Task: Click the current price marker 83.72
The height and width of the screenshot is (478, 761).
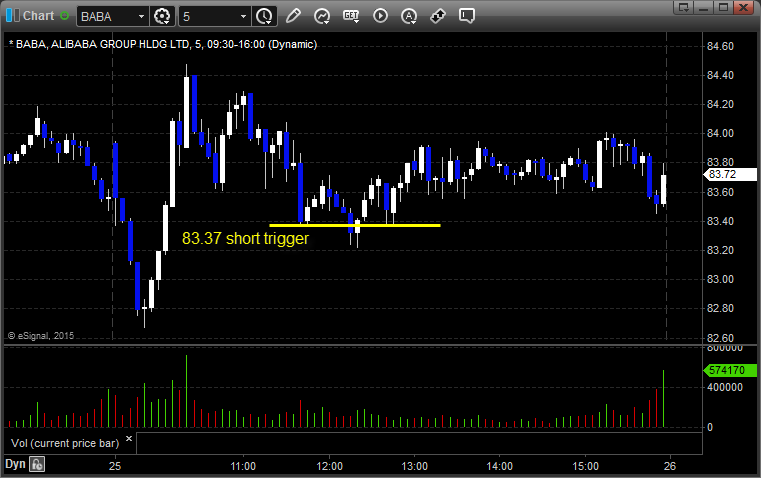Action: (x=730, y=175)
